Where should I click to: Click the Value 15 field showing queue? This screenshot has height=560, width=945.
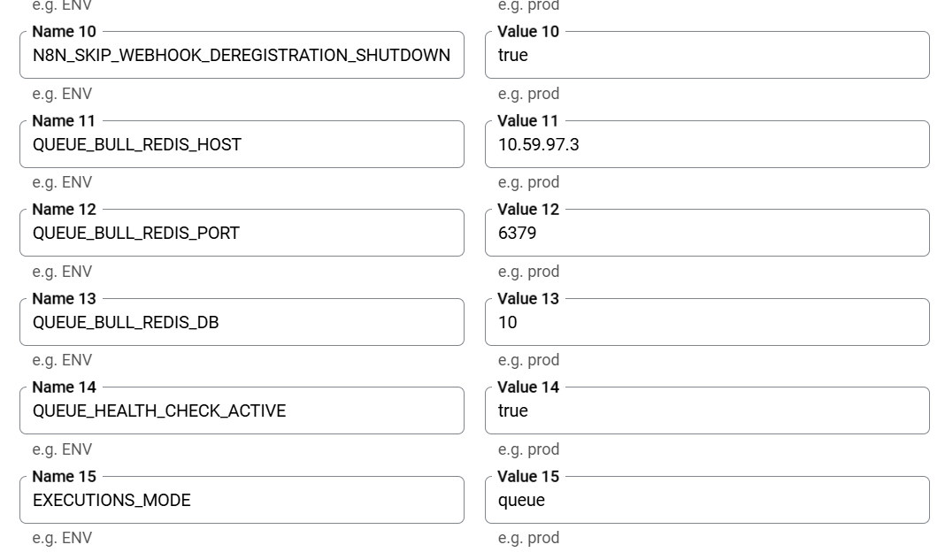[x=707, y=501]
